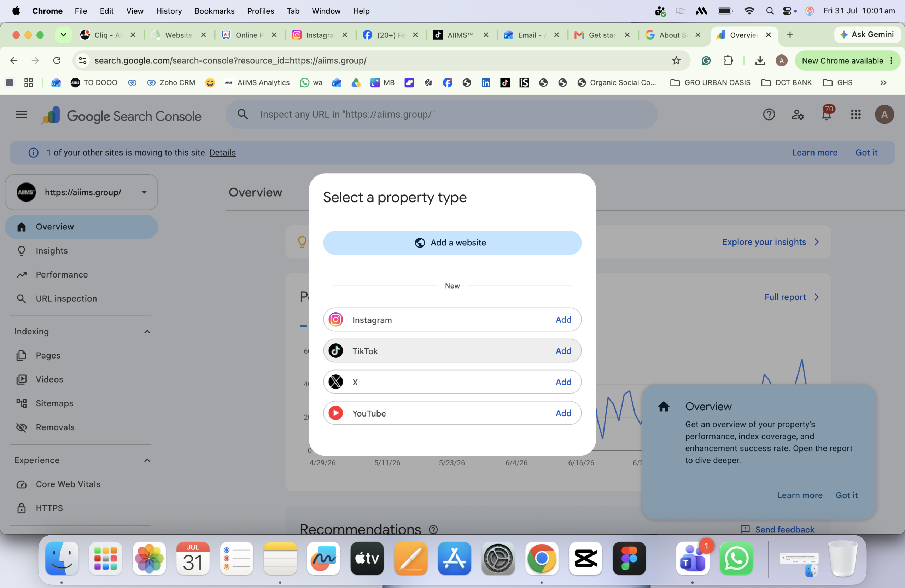Open the Zoho CRM bookmark

[171, 82]
